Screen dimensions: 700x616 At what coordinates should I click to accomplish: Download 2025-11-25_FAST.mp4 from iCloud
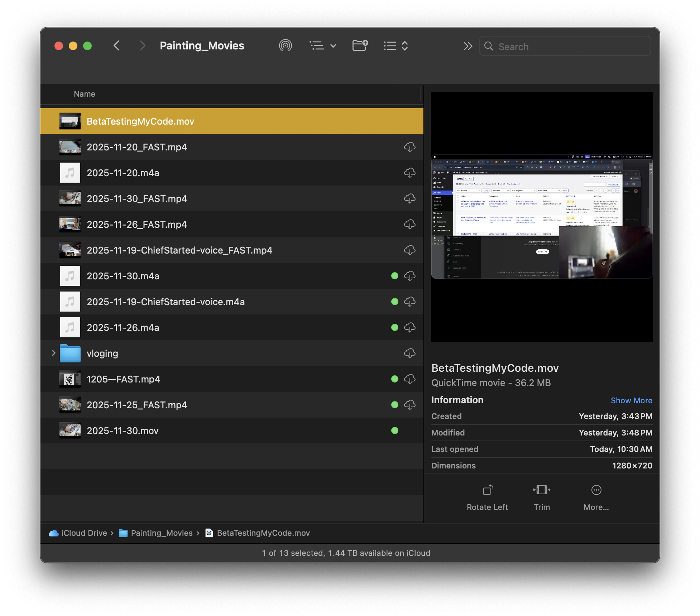coord(410,405)
